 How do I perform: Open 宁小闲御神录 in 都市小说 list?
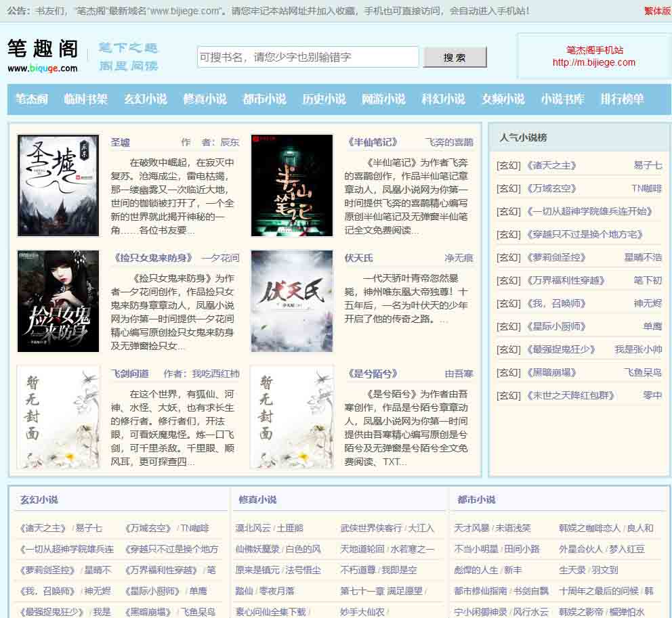pyautogui.click(x=481, y=612)
